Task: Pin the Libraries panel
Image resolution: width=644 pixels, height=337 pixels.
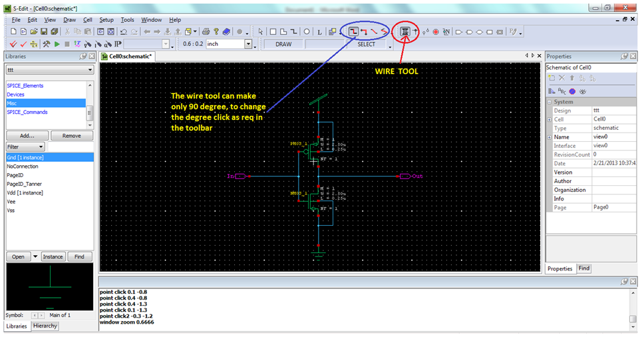Action: [83, 57]
